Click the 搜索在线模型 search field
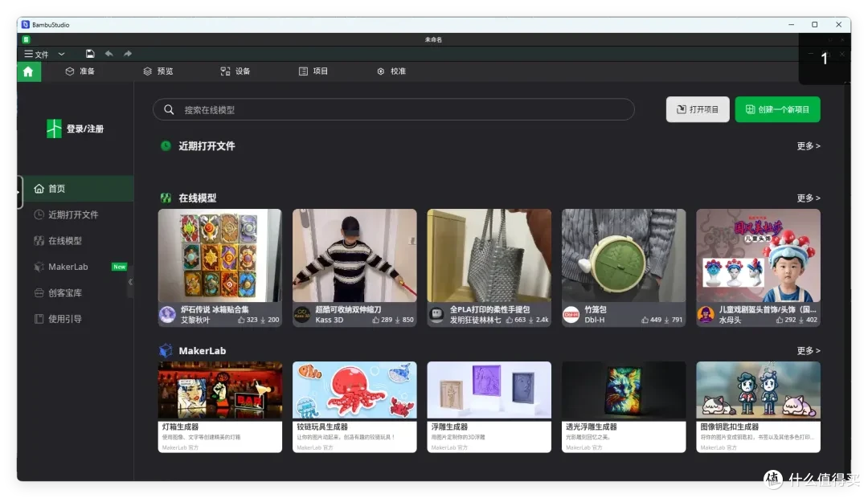This screenshot has width=868, height=498. click(394, 109)
